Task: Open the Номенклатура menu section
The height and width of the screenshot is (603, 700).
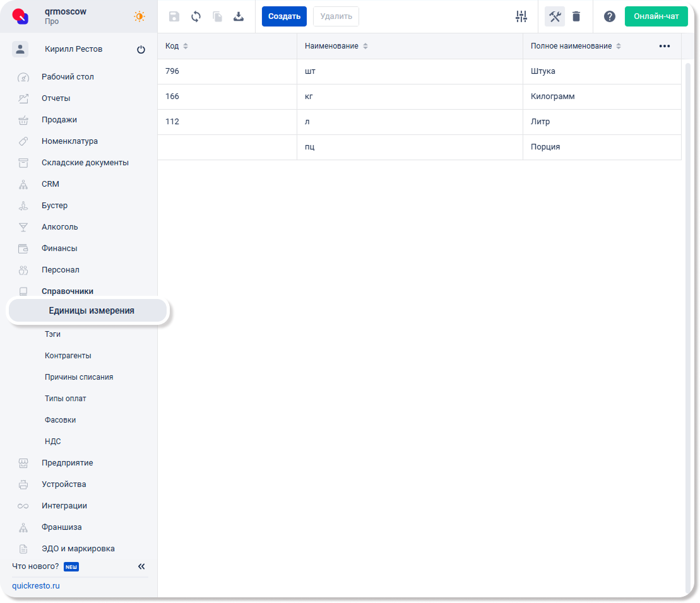Action: [x=69, y=141]
